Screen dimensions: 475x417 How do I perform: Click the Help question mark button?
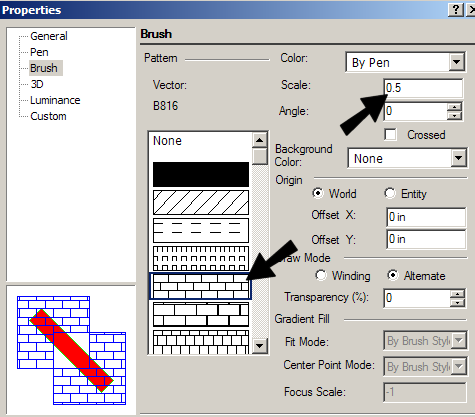pos(455,10)
